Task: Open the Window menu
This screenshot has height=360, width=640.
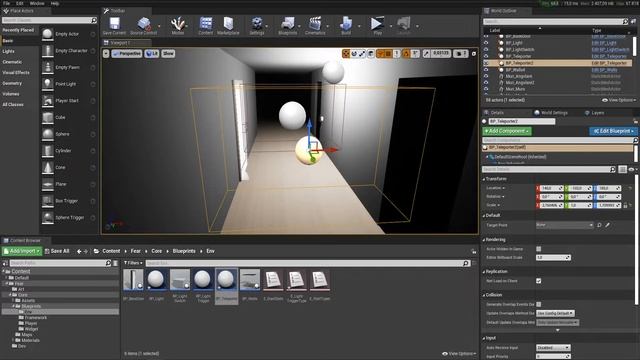Action: 37,3
